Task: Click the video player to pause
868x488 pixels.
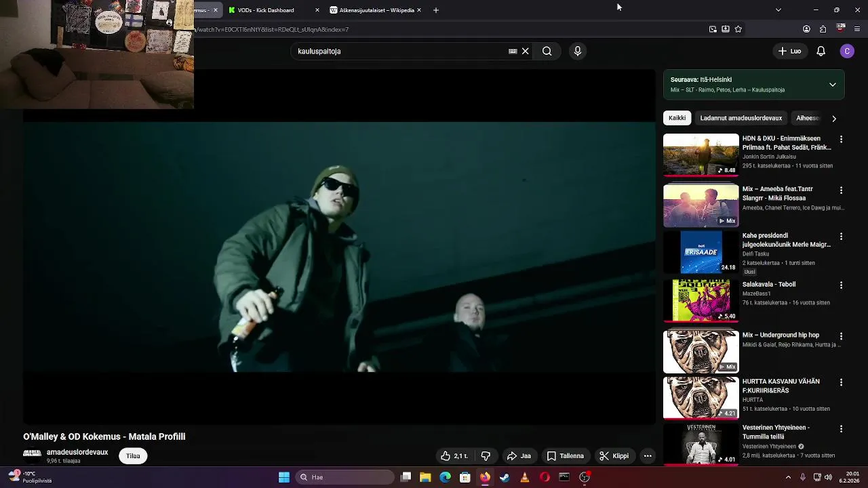Action: pyautogui.click(x=339, y=247)
